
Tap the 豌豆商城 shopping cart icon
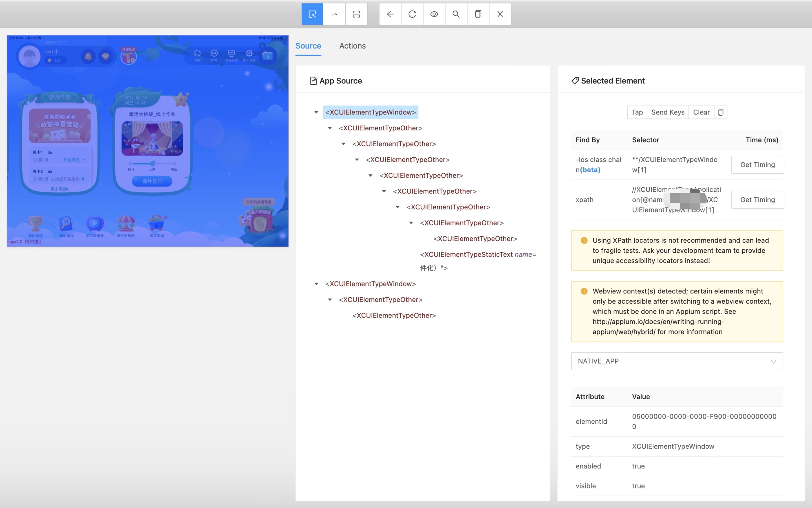[x=157, y=227]
